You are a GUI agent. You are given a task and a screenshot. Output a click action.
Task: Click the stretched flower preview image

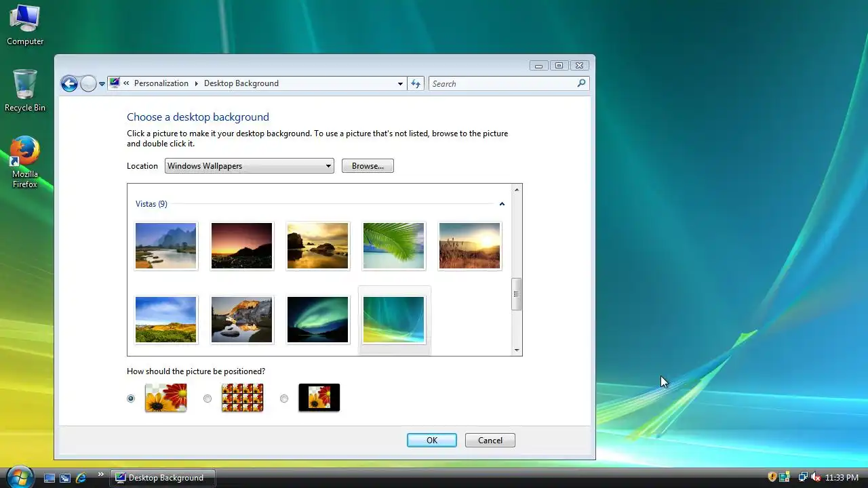click(166, 398)
